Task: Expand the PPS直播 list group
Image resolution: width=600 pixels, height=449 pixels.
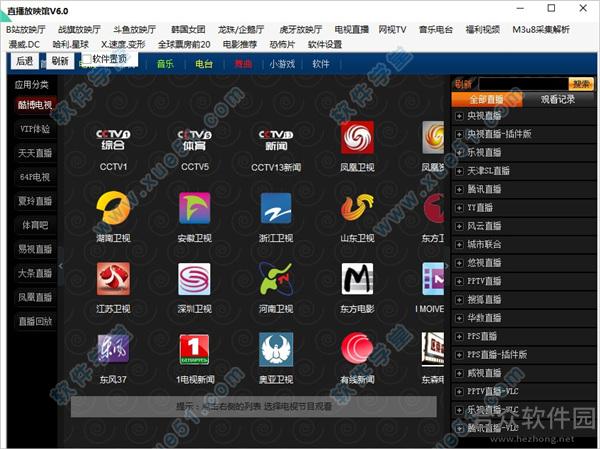Action: [459, 336]
